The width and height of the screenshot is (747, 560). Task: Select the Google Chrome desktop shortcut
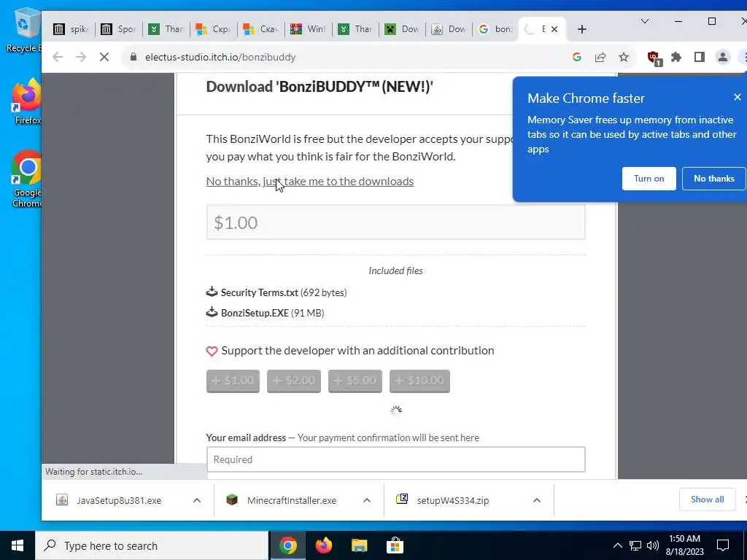(x=27, y=179)
